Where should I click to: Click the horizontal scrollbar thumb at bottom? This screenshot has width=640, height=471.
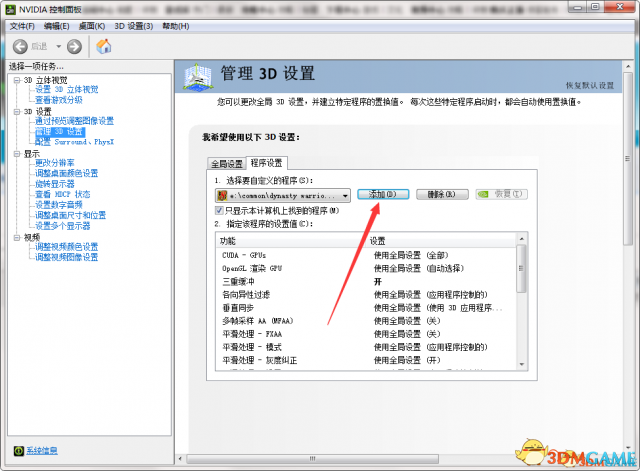312,459
